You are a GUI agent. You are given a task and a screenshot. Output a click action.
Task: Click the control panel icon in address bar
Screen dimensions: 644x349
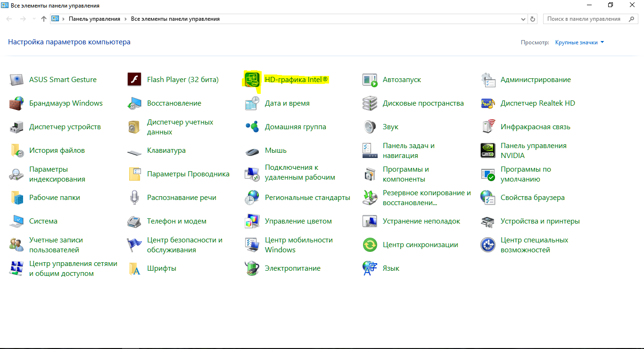55,19
